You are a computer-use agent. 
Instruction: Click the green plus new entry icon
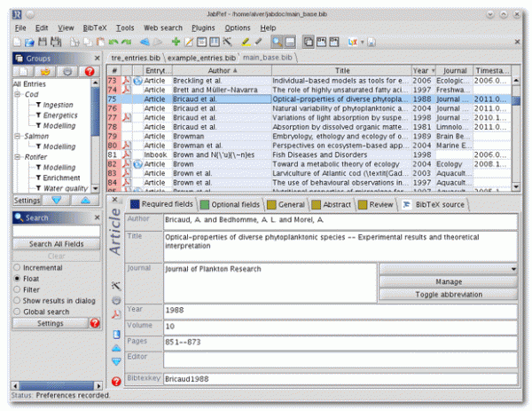(x=176, y=42)
